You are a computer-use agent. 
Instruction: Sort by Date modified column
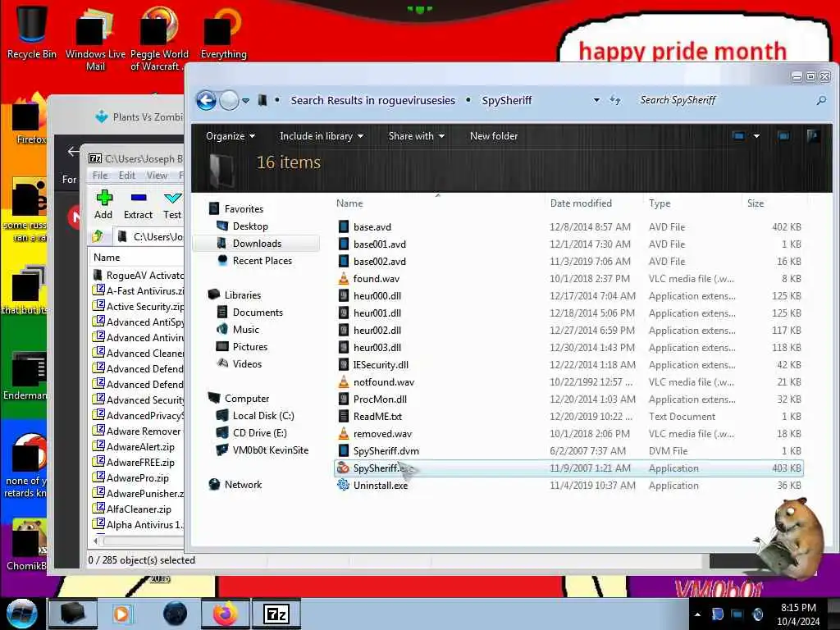[581, 203]
